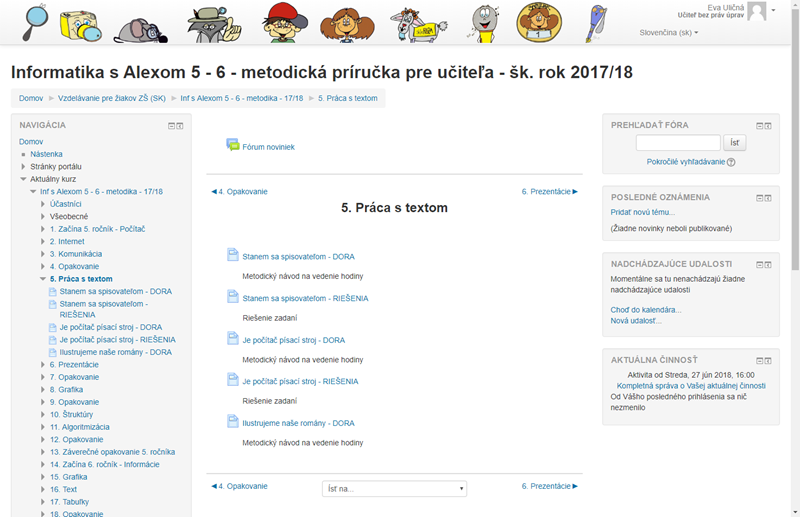Click page icon beside Je počítač písací stroj - RIEŠENIA
The width and height of the screenshot is (800, 517).
click(233, 380)
